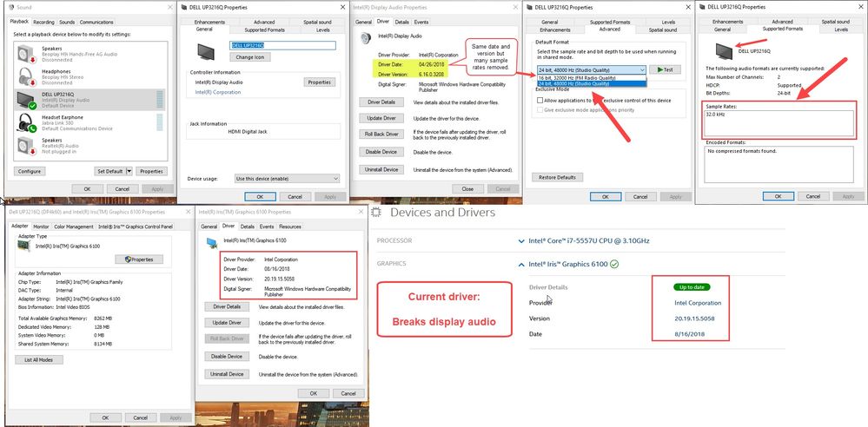
Task: Click "No compressed formats found." text
Action: (742, 151)
